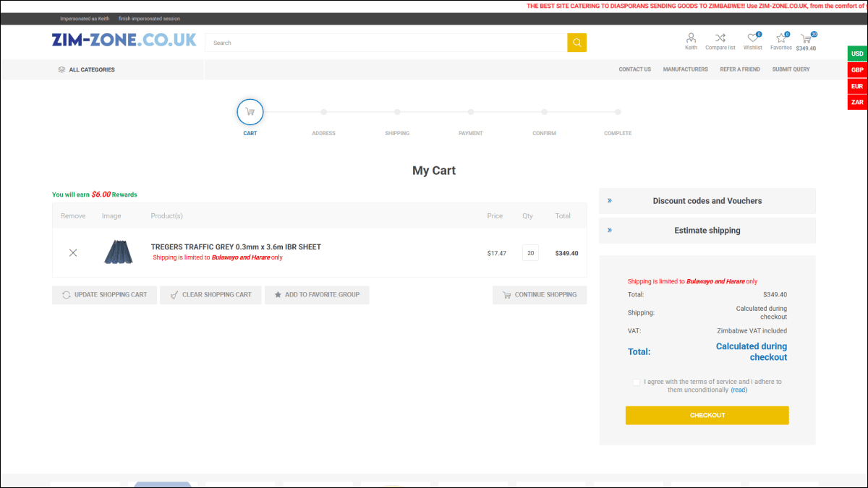Switch currency to USD
868x488 pixels.
pyautogui.click(x=857, y=53)
